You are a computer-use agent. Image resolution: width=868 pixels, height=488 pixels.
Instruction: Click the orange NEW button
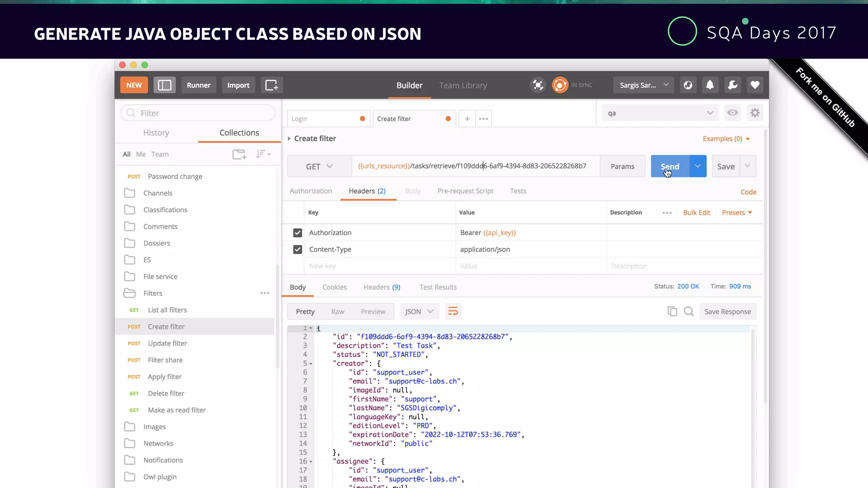(x=134, y=85)
